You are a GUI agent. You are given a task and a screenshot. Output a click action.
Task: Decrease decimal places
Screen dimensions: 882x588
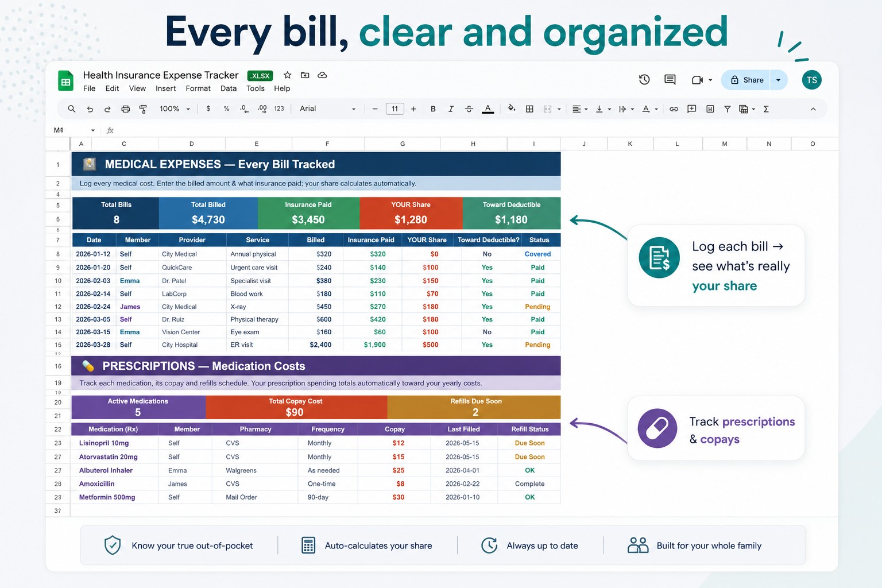244,109
